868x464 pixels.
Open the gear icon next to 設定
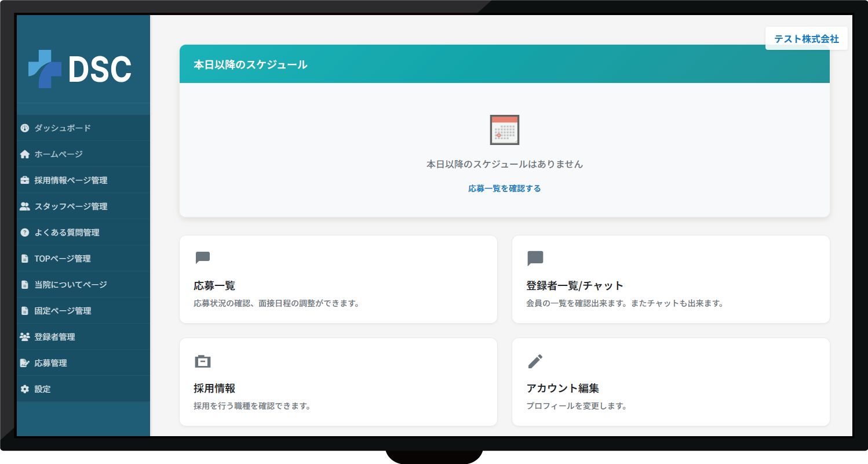[x=24, y=389]
